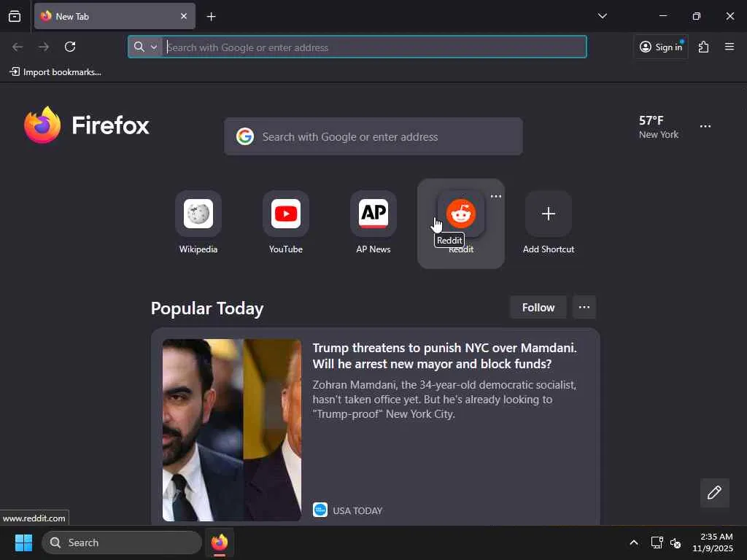Click the USA TODAY publisher icon
The image size is (747, 560).
320,510
